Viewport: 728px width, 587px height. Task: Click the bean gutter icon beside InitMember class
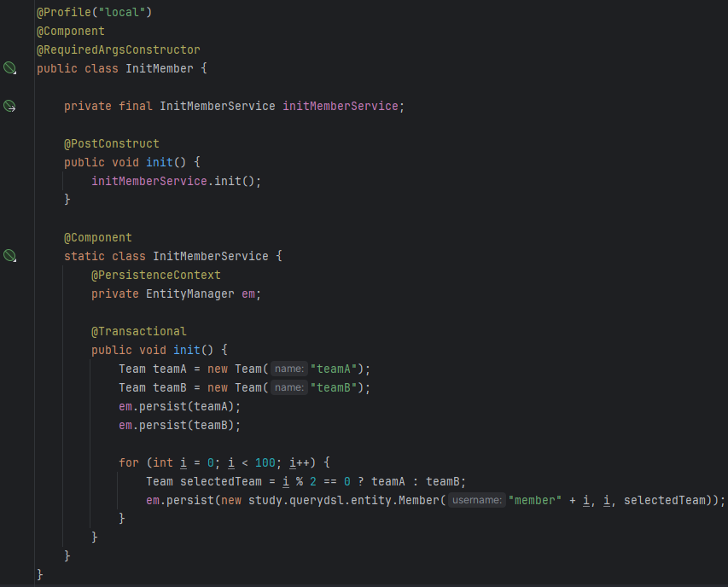9,68
